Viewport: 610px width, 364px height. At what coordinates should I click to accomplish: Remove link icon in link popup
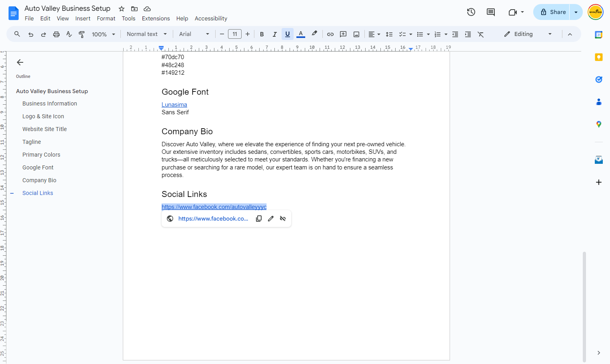pyautogui.click(x=283, y=219)
